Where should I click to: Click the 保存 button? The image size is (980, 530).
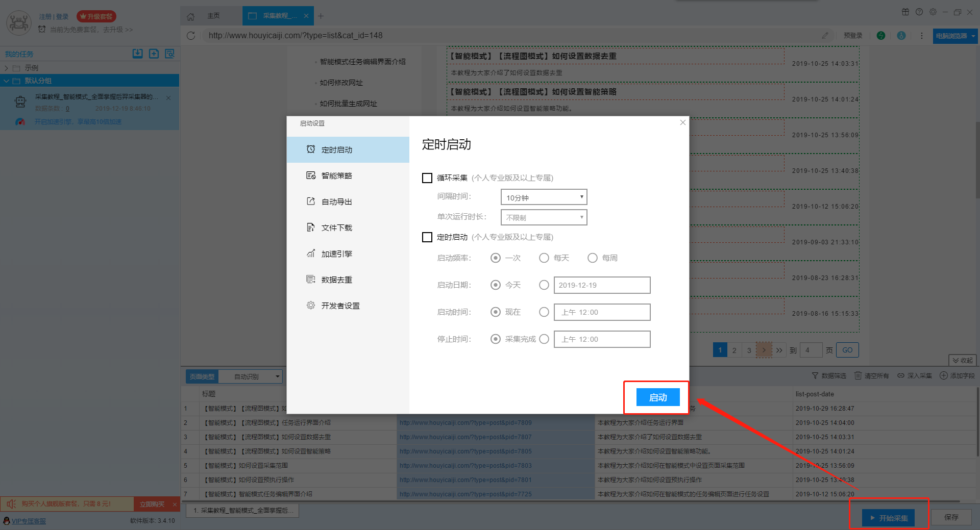[x=951, y=517]
